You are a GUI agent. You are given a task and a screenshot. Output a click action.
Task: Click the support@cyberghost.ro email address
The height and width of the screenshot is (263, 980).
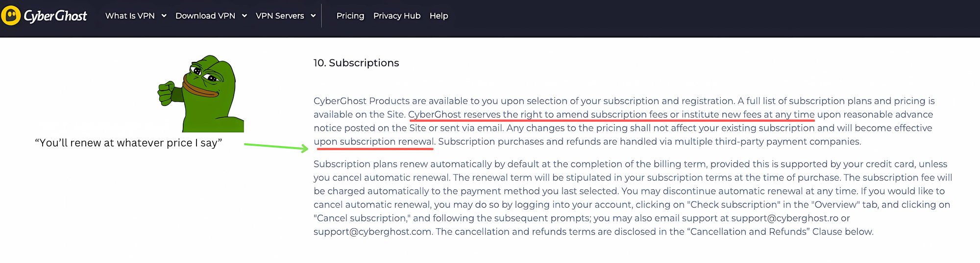tap(785, 218)
